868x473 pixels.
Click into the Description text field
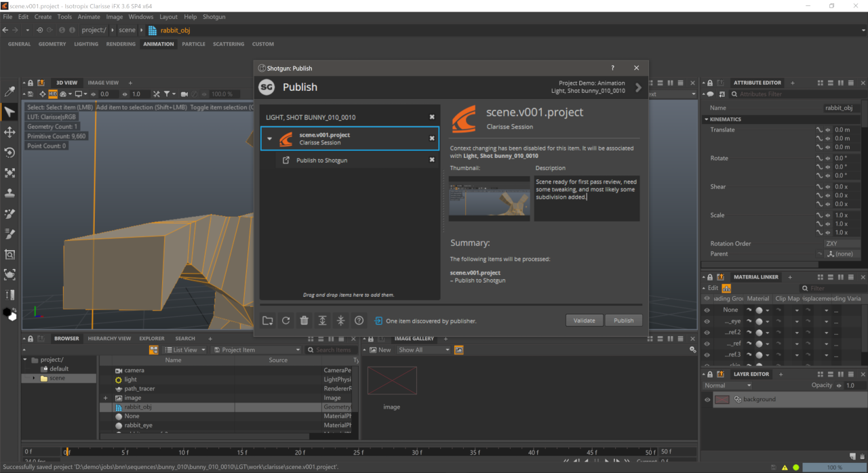click(x=587, y=199)
